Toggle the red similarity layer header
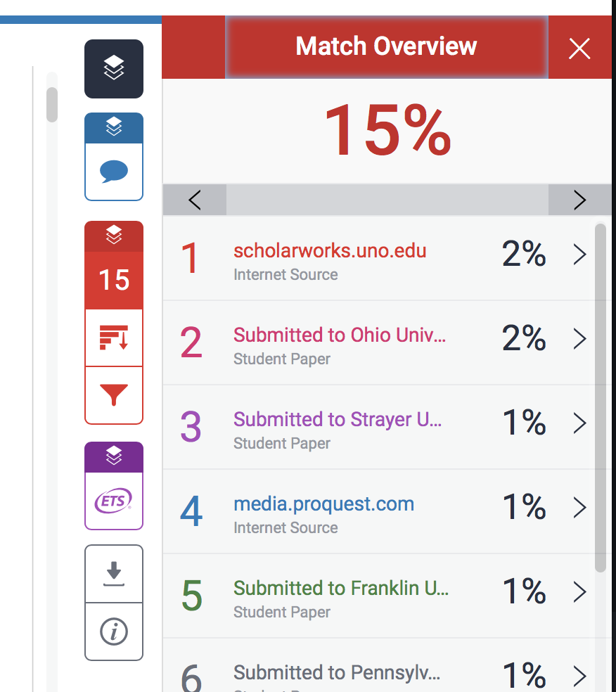Screen dimensions: 616x692 pyautogui.click(x=114, y=236)
